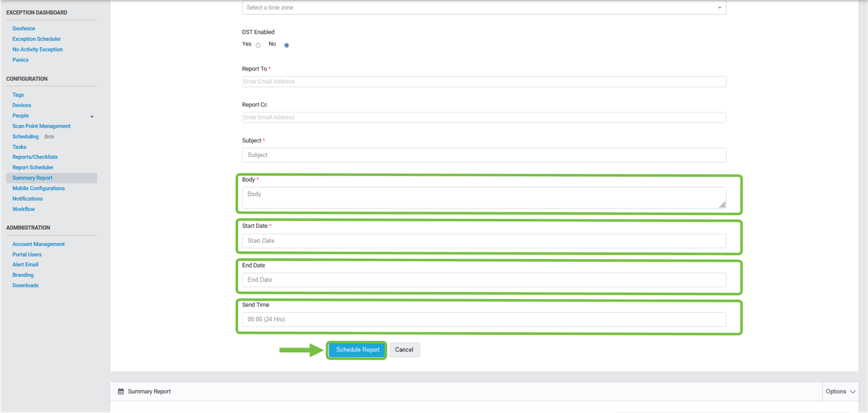Click the Schedule Report button
The image size is (868, 413).
click(358, 350)
